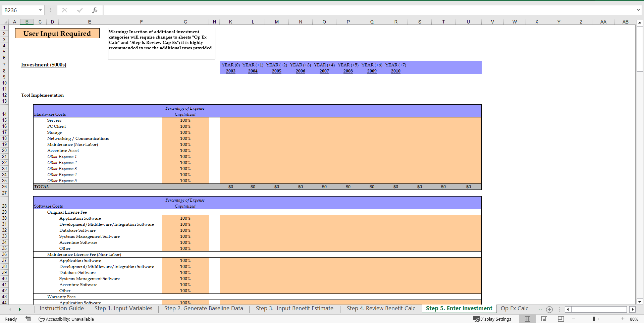644x324 pixels.
Task: Click the ellipsis to show hidden sheet tabs
Action: pos(539,310)
